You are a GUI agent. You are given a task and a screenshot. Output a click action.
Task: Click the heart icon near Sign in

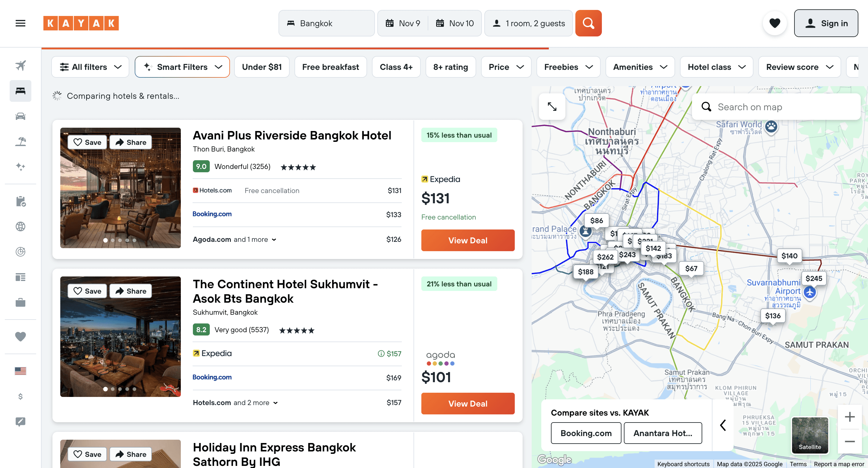click(x=775, y=23)
